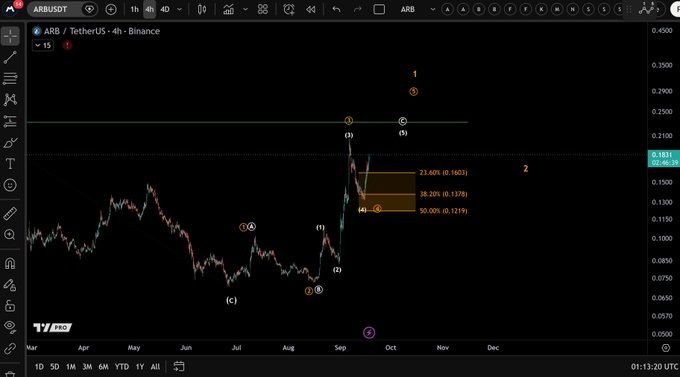Image resolution: width=680 pixels, height=377 pixels.
Task: Select the 38.20% (0.1378) Fibonacci label
Action: [x=443, y=194]
